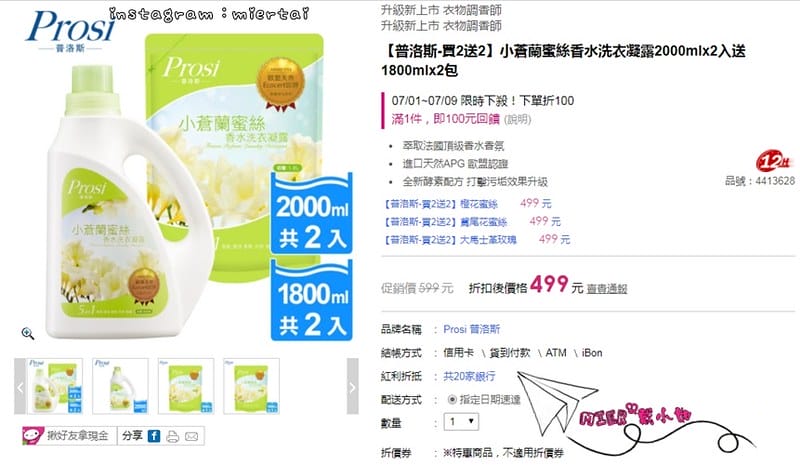Screen dimensions: 800x465
Task: Open Prosi 普洛斯 brand link
Action: (472, 329)
